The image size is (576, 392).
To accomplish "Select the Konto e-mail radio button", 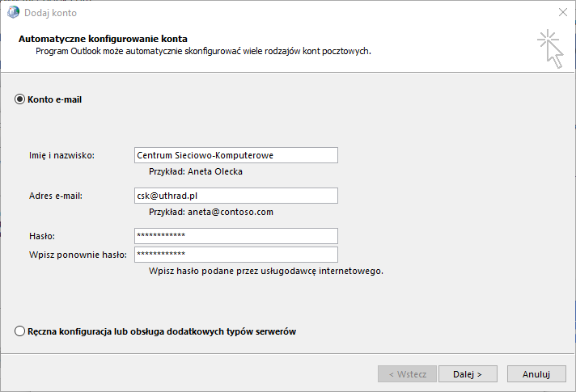I will pos(19,99).
